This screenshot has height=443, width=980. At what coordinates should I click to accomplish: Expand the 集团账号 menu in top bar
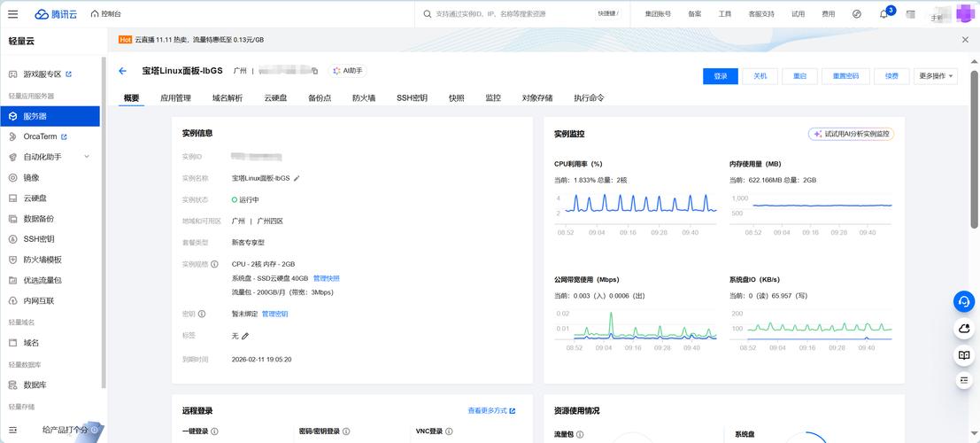pyautogui.click(x=657, y=14)
